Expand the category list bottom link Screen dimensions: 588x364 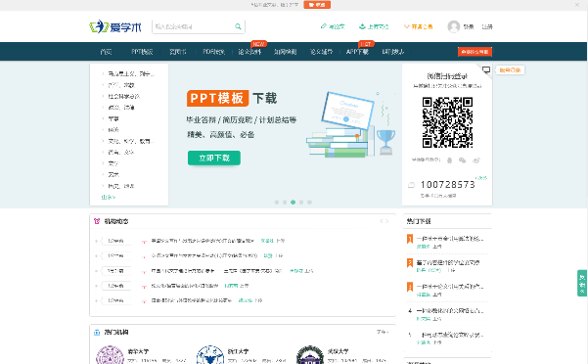click(109, 197)
